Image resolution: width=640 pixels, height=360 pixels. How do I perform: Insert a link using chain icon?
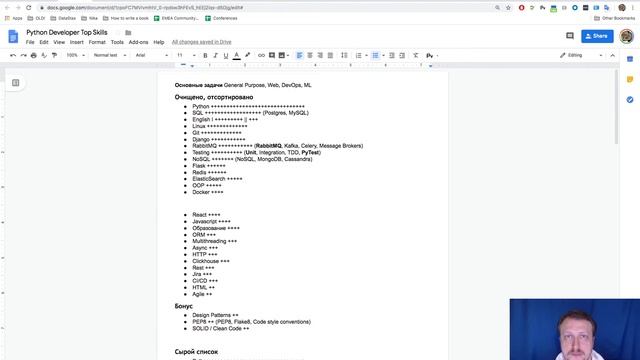coord(261,55)
